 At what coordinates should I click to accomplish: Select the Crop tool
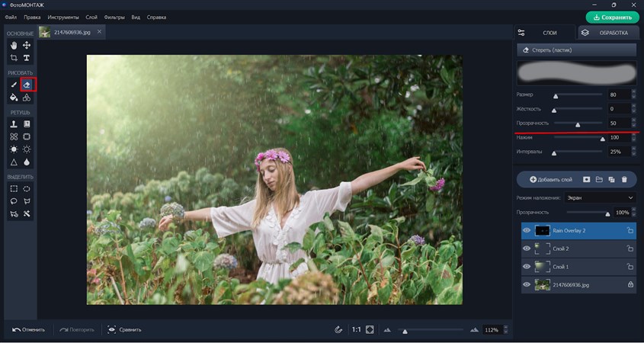pyautogui.click(x=14, y=58)
